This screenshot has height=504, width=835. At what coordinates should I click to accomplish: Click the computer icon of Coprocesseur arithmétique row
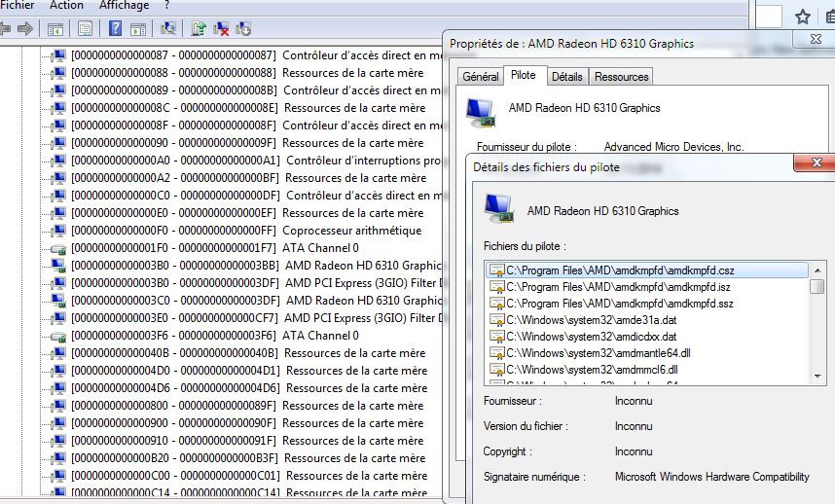(58, 231)
